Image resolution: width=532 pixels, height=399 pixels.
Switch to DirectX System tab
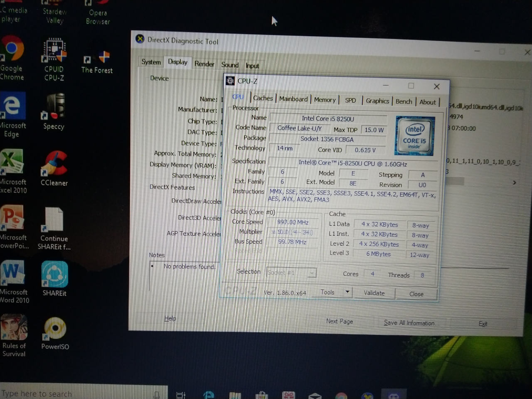click(x=151, y=62)
